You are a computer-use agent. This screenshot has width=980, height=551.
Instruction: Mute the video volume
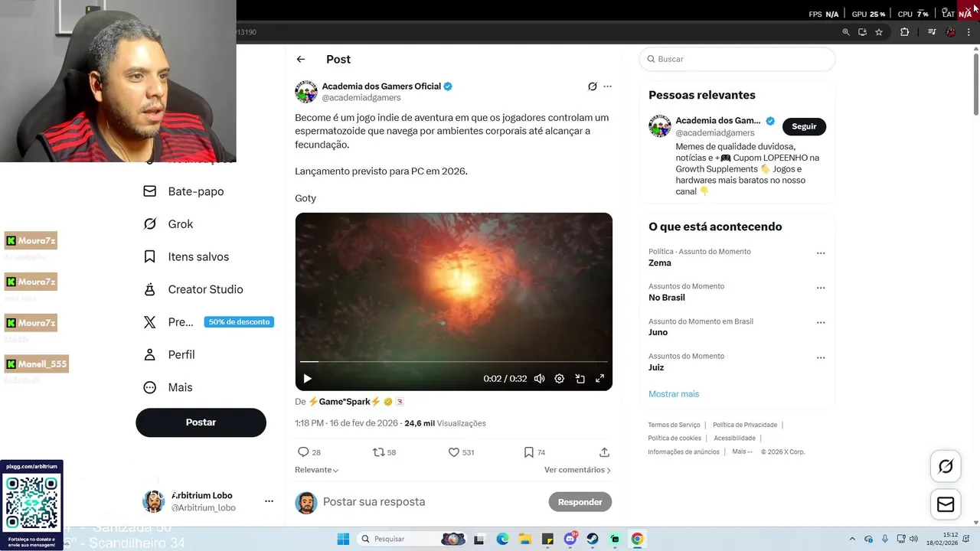[539, 379]
